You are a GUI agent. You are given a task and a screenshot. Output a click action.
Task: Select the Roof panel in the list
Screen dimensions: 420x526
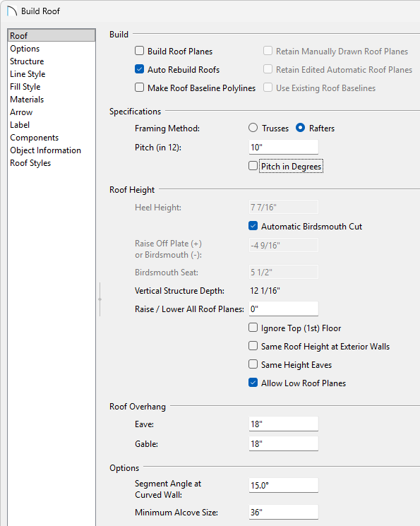(x=52, y=35)
